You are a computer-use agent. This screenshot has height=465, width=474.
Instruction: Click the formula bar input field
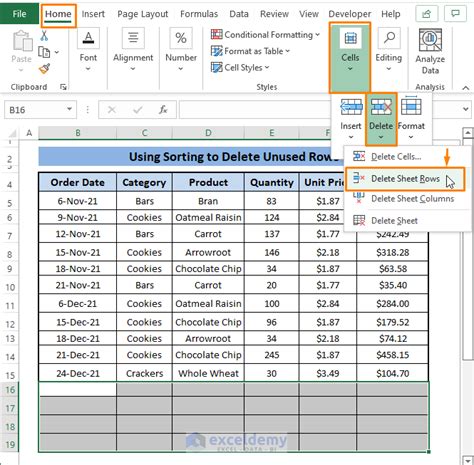click(255, 109)
